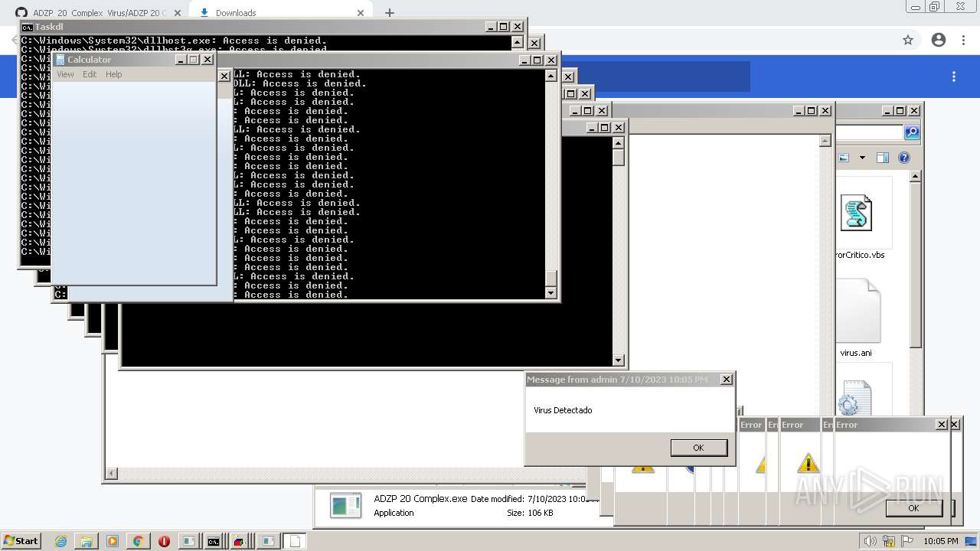Click the Explorer search magnifier button
Viewport: 980px width, 551px height.
911,132
